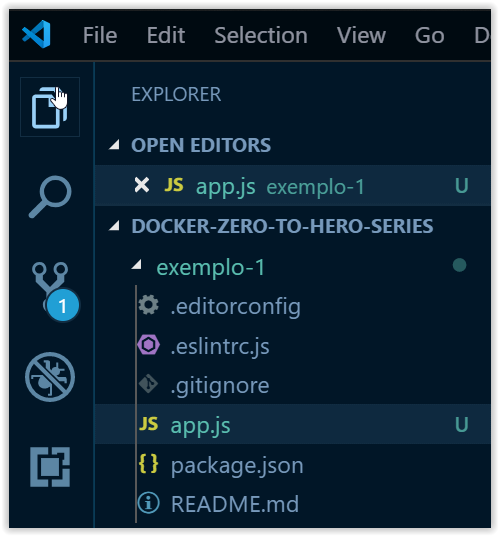
Task: Open the View menu
Action: (361, 35)
